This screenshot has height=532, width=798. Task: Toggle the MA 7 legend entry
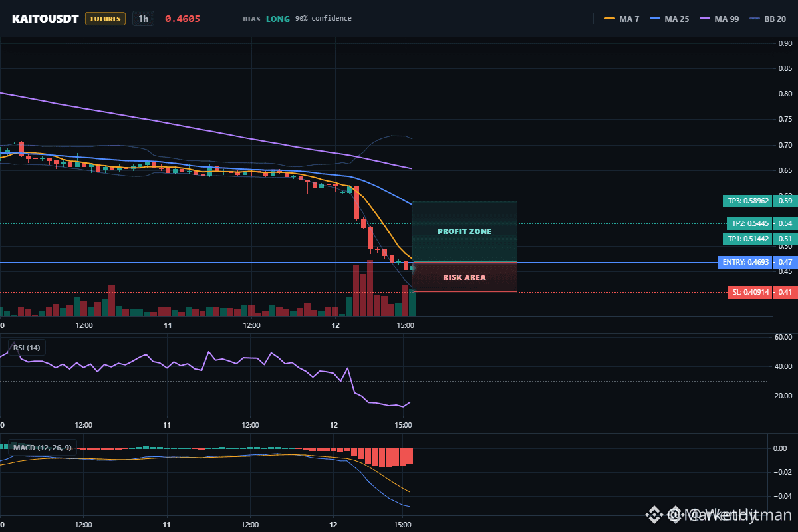coord(622,19)
